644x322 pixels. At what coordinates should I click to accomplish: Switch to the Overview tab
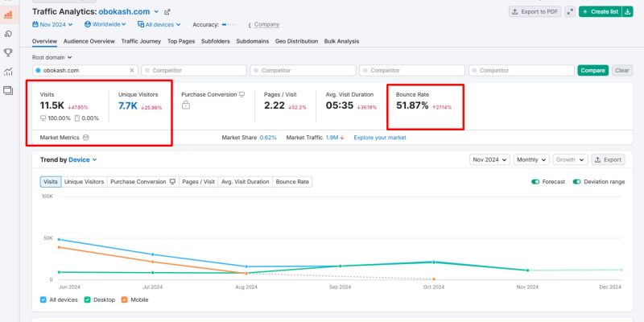pyautogui.click(x=44, y=41)
